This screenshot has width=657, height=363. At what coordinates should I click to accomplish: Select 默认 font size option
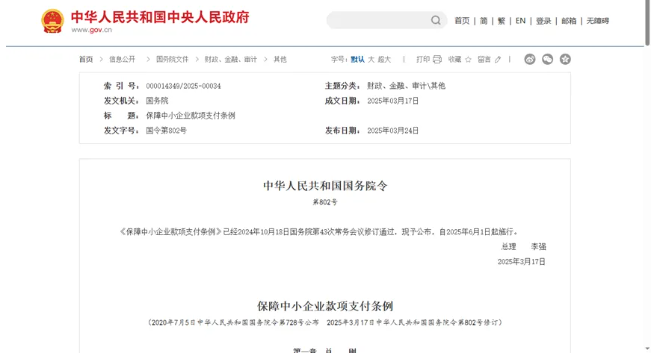tap(357, 60)
